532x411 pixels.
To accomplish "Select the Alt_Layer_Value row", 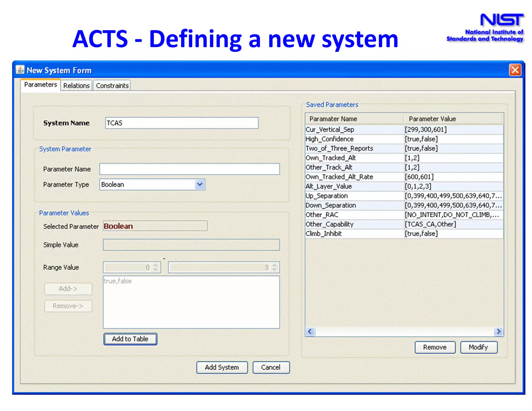I will coord(404,186).
